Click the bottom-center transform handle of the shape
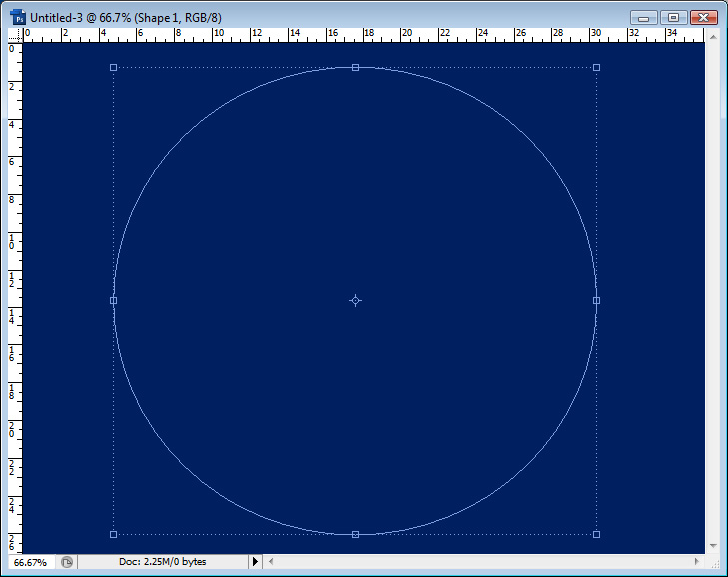728x577 pixels. [356, 534]
